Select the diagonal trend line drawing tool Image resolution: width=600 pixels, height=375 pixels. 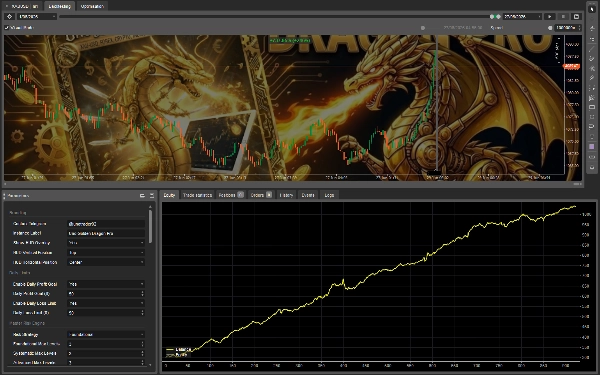point(592,49)
